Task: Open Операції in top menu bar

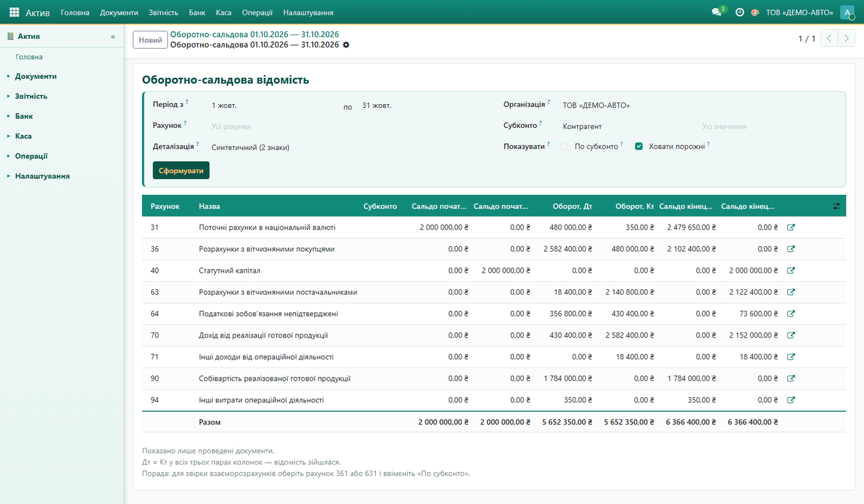Action: tap(257, 12)
